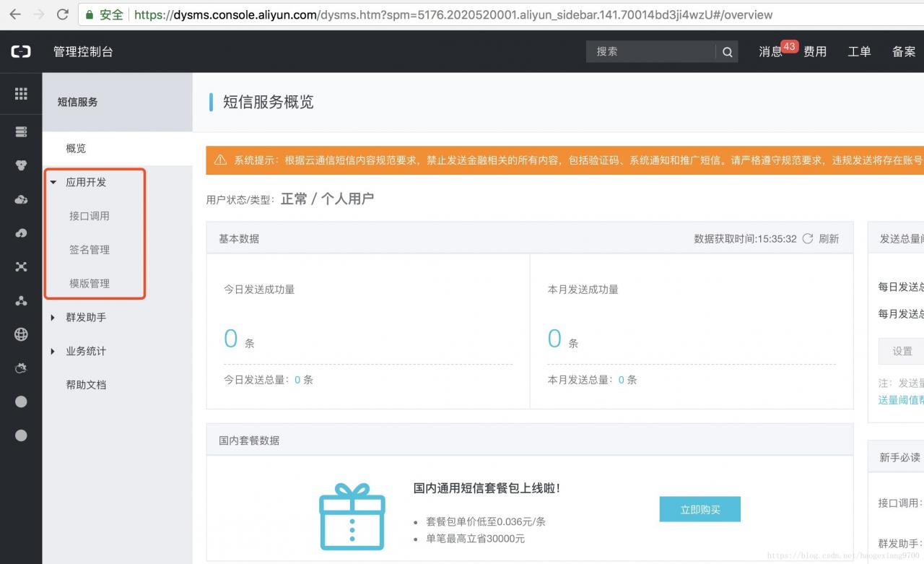This screenshot has height=564, width=924.
Task: Open the 费用 billing menu
Action: click(x=815, y=51)
